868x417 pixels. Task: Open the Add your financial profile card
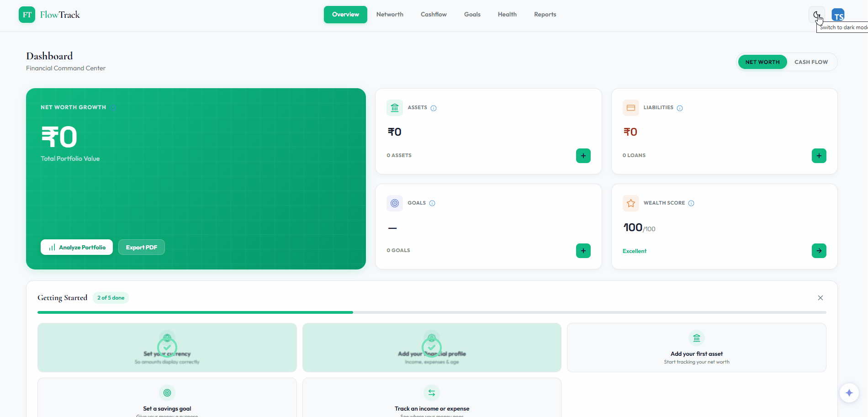[x=432, y=348]
